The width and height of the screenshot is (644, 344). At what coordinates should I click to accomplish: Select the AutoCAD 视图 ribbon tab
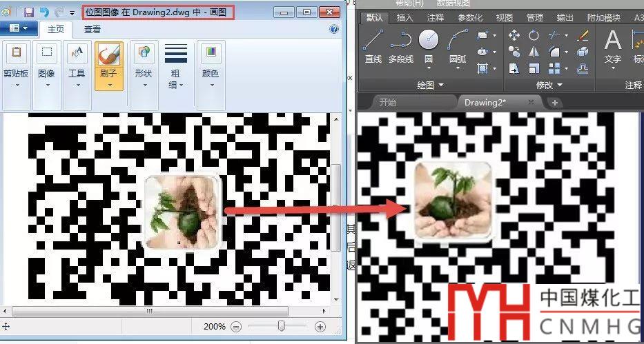pyautogui.click(x=505, y=18)
